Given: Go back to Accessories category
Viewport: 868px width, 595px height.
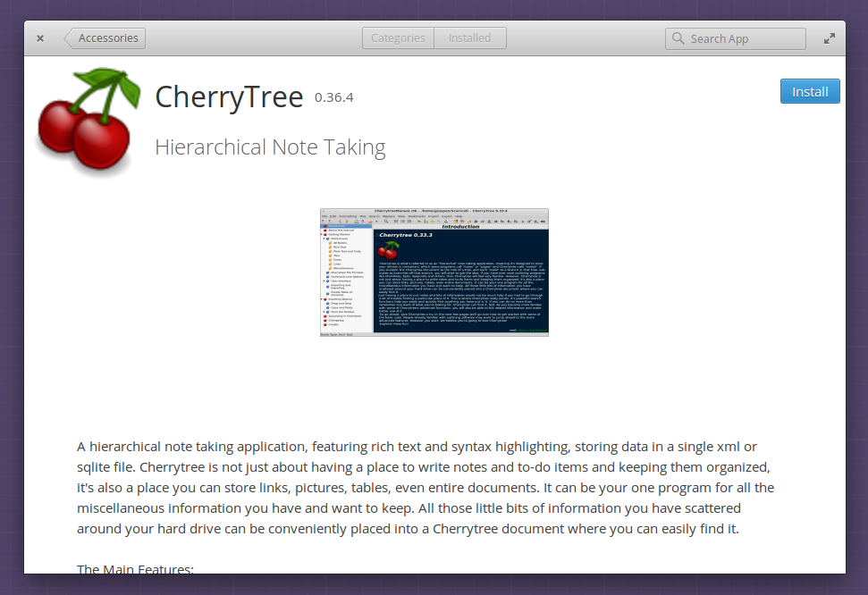Looking at the screenshot, I should [x=105, y=38].
